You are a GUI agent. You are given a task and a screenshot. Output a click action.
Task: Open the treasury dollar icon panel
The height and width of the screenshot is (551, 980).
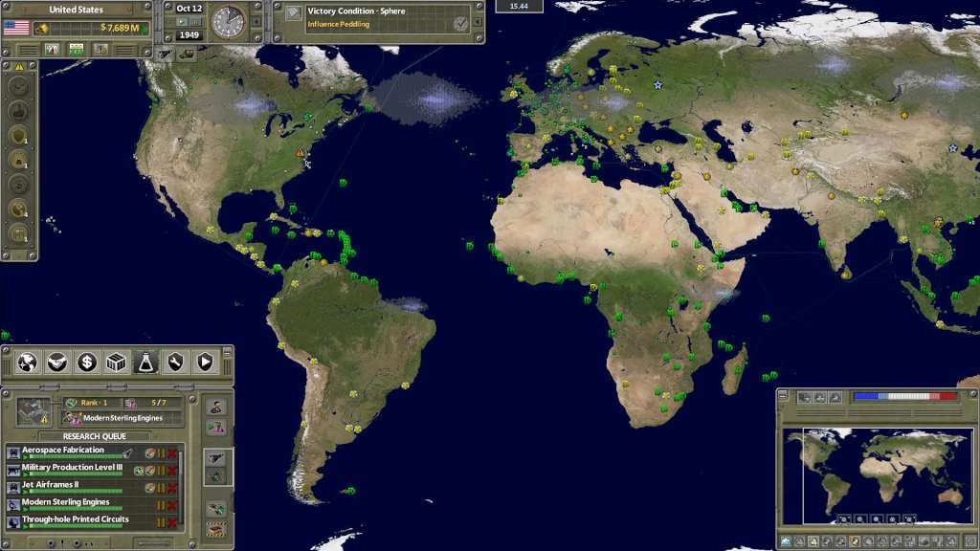[x=85, y=362]
